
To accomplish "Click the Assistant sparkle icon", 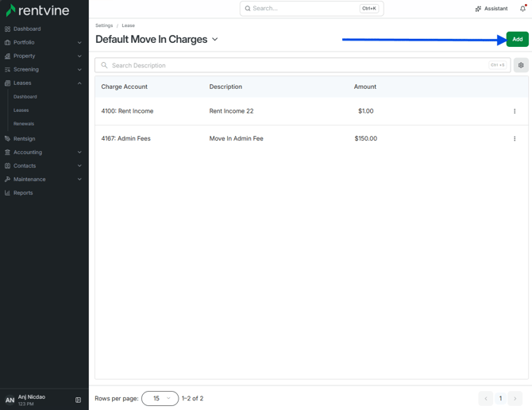I will coord(478,9).
